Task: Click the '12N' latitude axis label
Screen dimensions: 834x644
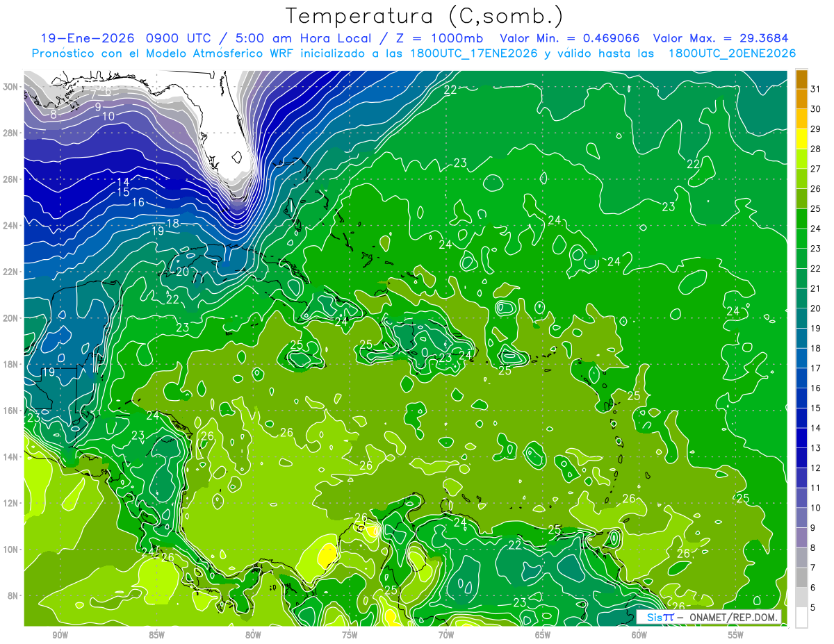Action: (11, 503)
